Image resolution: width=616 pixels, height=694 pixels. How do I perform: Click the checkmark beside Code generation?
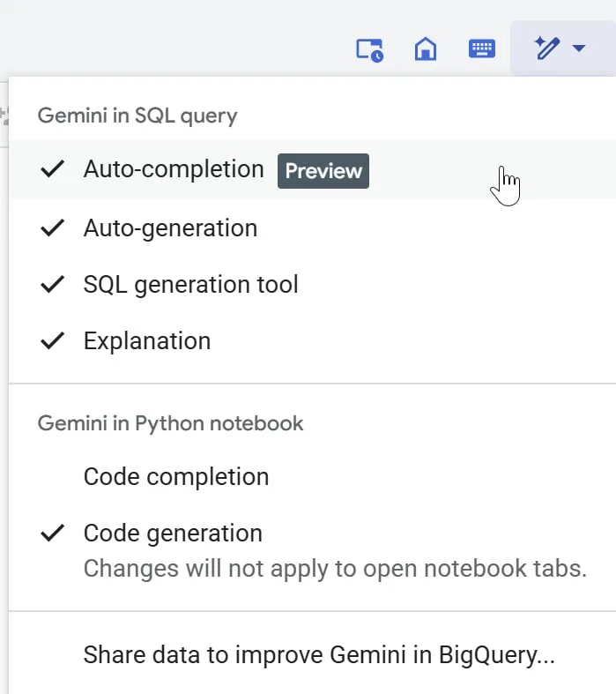[x=54, y=533]
